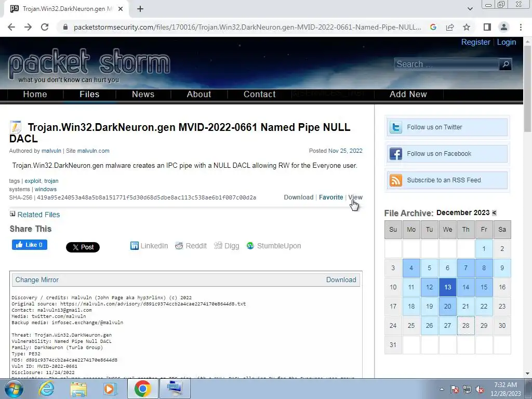
Task: Select December 13 in the calendar
Action: [447, 287]
